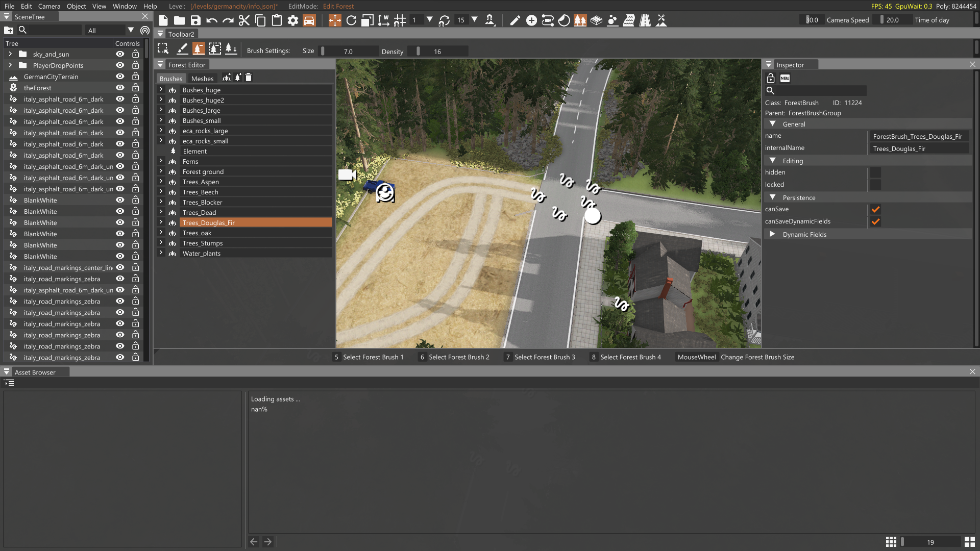The width and height of the screenshot is (980, 551).
Task: Toggle rotation snapping icon
Action: (444, 20)
